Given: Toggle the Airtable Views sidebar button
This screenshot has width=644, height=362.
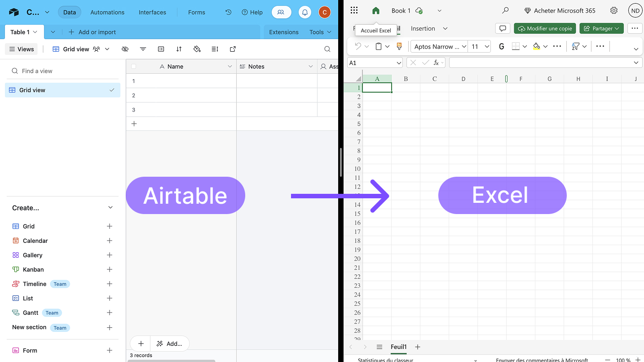Looking at the screenshot, I should pyautogui.click(x=21, y=49).
